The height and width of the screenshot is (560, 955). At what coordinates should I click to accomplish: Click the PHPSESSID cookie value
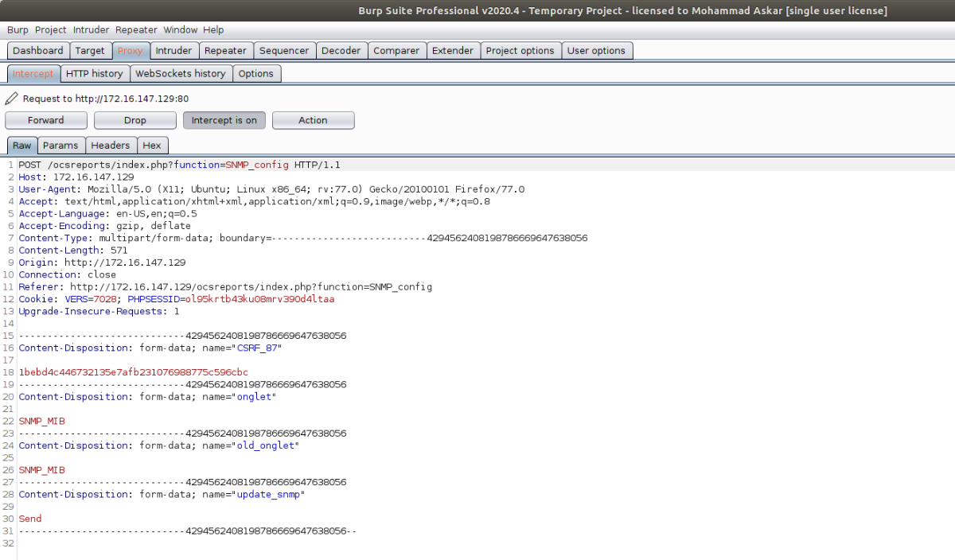tap(259, 299)
